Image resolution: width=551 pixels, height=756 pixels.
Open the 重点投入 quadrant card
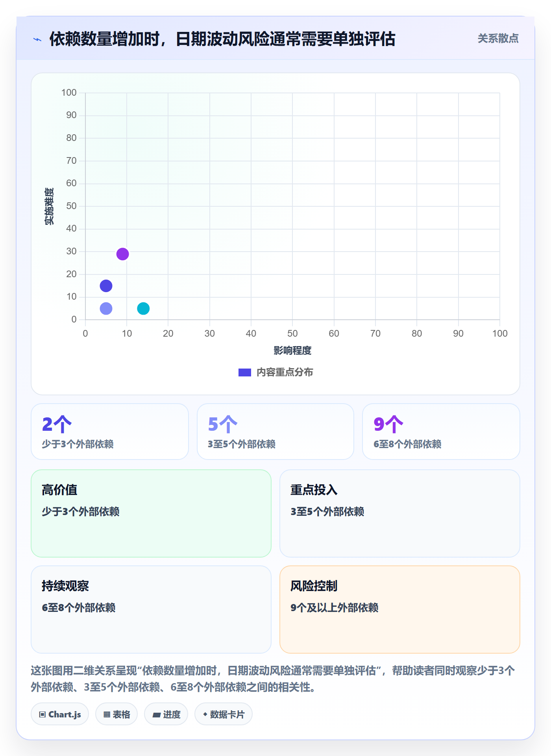coord(400,513)
